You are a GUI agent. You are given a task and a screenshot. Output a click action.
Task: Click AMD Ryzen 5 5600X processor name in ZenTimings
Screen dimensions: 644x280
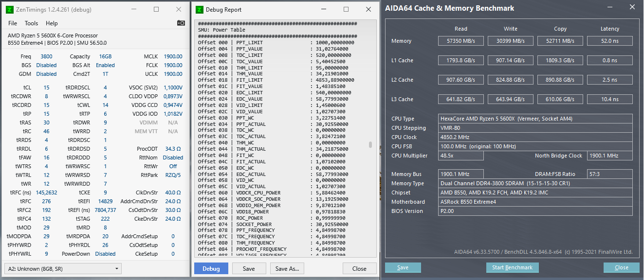click(53, 35)
